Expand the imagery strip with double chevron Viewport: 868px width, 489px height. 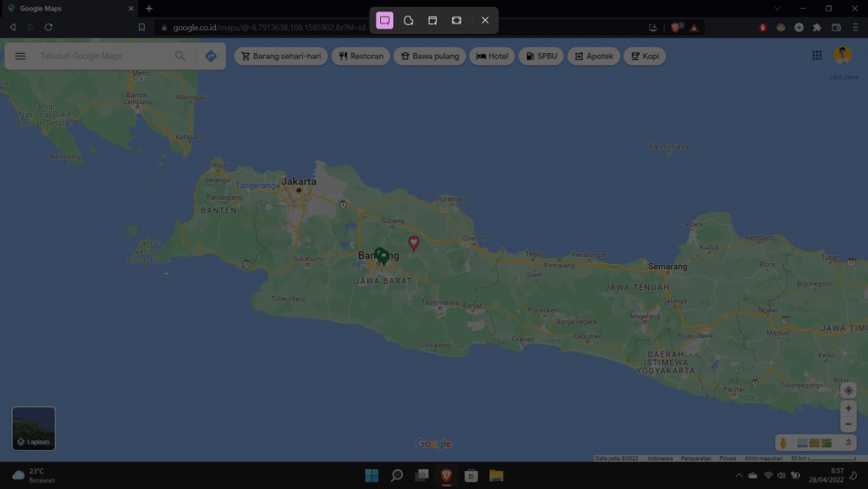pos(849,443)
